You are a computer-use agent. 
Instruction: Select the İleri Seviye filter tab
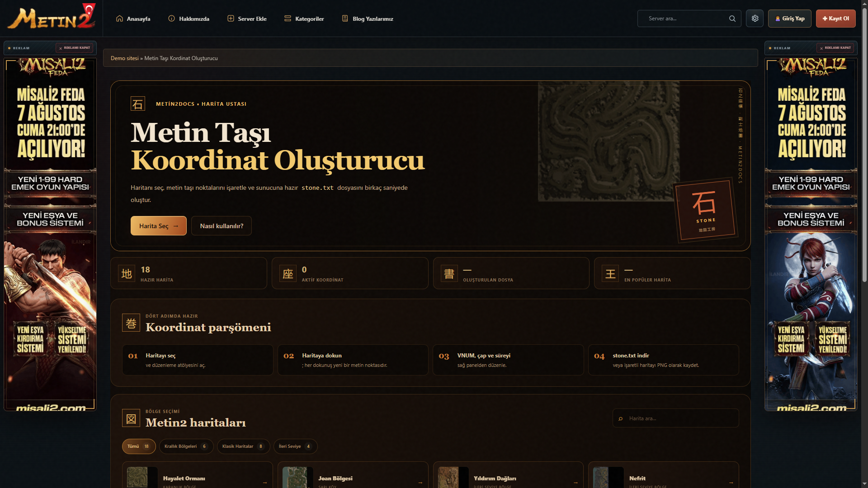(295, 446)
